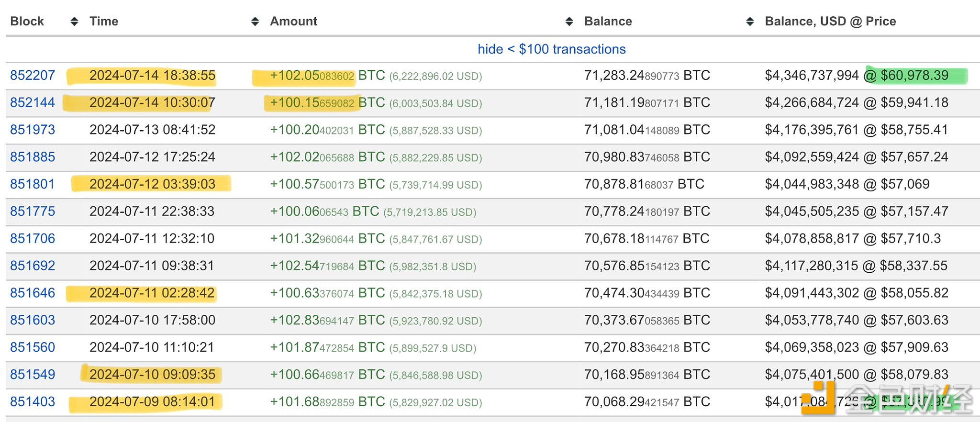
Task: Select time 2024-07-11 02:28:42
Action: coord(152,293)
